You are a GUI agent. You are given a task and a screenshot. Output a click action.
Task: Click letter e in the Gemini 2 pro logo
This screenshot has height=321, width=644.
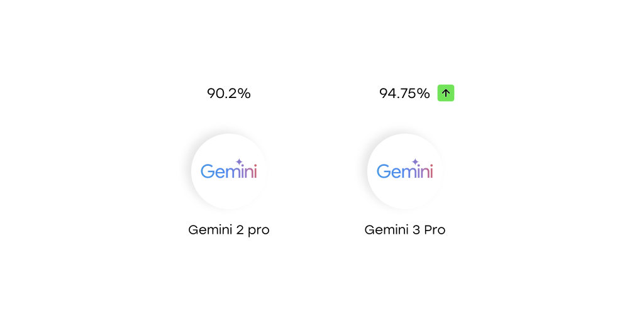point(221,173)
